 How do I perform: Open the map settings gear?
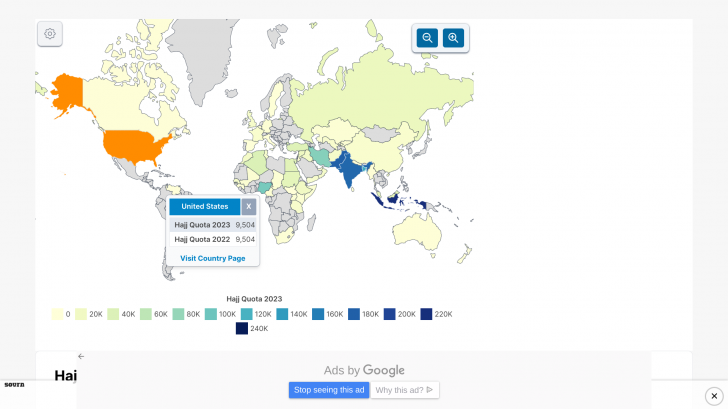click(50, 34)
